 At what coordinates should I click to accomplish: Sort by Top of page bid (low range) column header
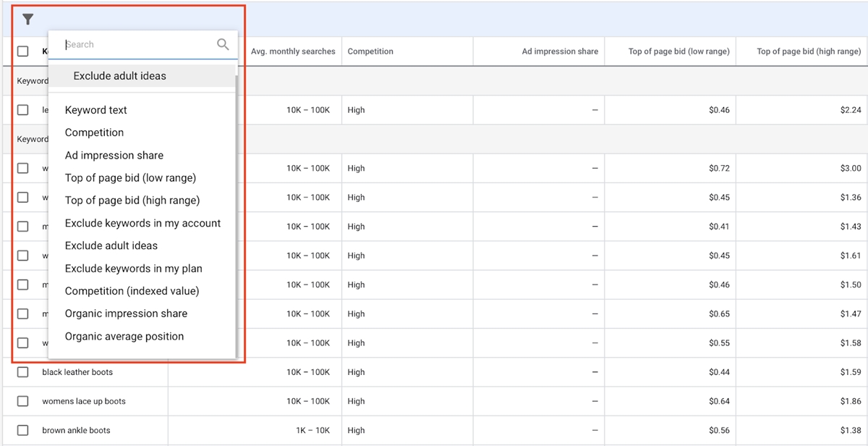click(x=678, y=51)
